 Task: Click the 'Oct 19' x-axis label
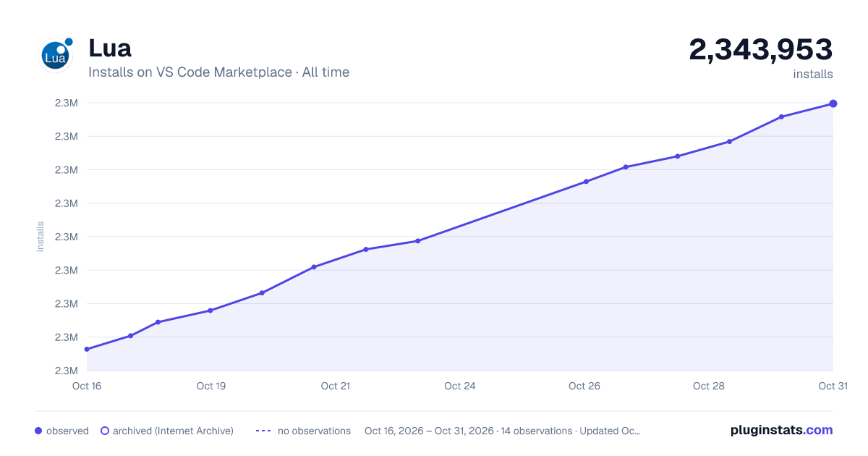[211, 386]
